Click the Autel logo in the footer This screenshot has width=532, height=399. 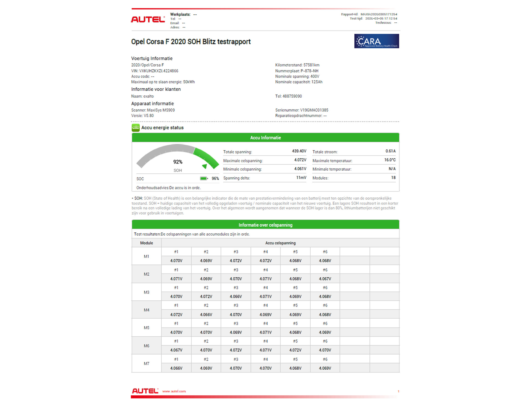click(145, 391)
